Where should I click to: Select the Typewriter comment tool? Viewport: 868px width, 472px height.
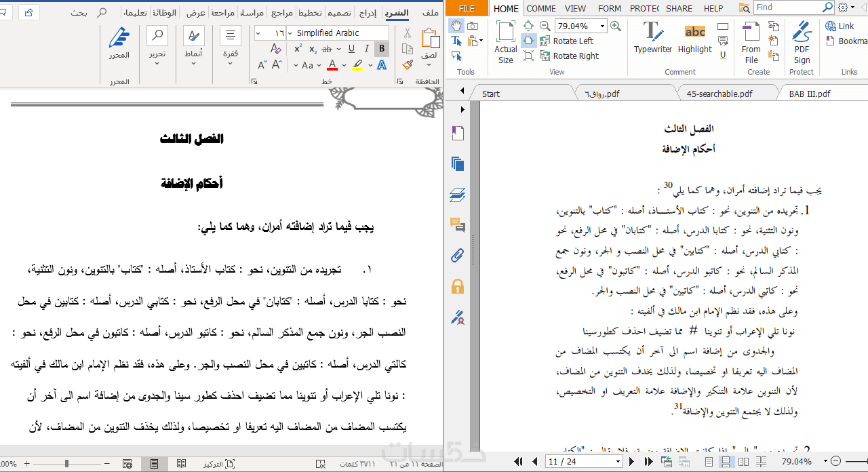[x=653, y=37]
